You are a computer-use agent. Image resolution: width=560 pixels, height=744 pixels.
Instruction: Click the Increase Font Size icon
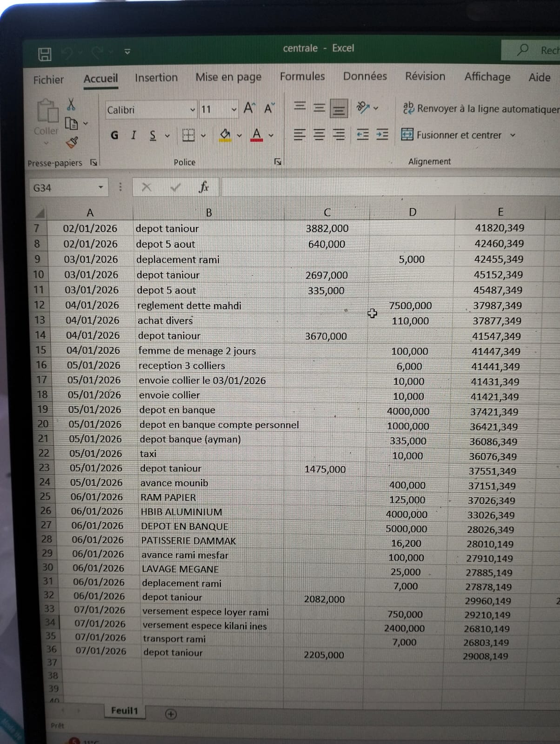click(249, 108)
